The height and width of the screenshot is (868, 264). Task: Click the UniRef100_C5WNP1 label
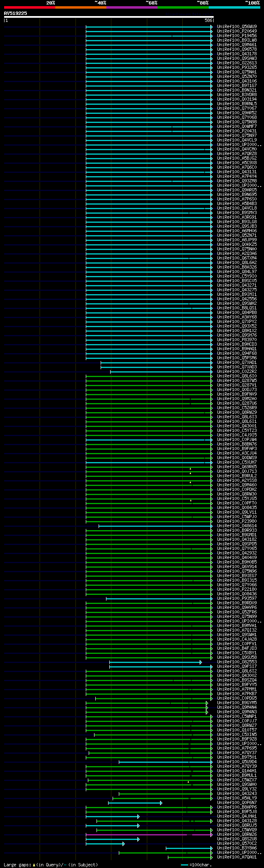click(237, 716)
